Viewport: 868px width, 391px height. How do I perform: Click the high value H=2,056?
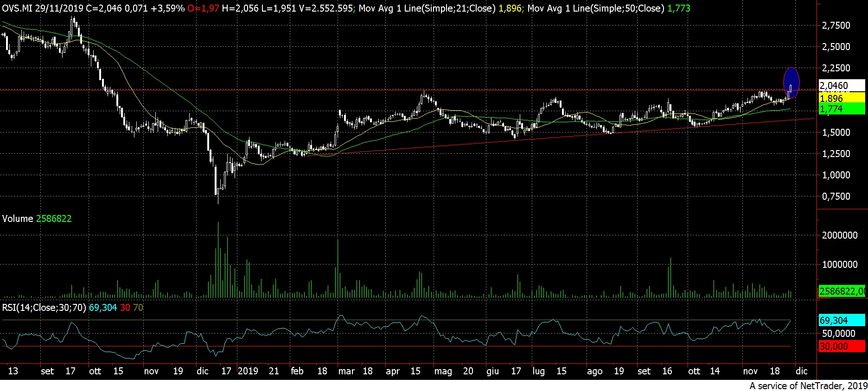[x=240, y=8]
